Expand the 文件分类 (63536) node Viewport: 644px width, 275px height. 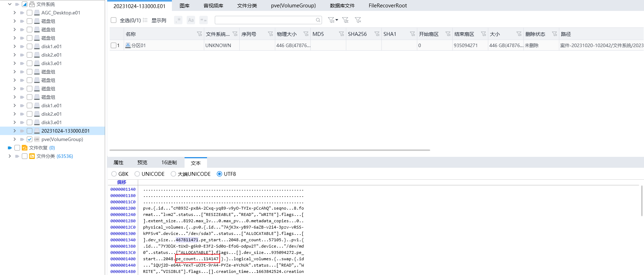point(9,156)
